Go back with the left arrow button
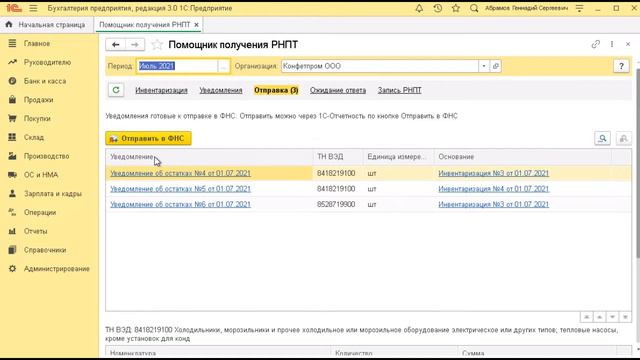The height and width of the screenshot is (360, 640). [x=116, y=44]
